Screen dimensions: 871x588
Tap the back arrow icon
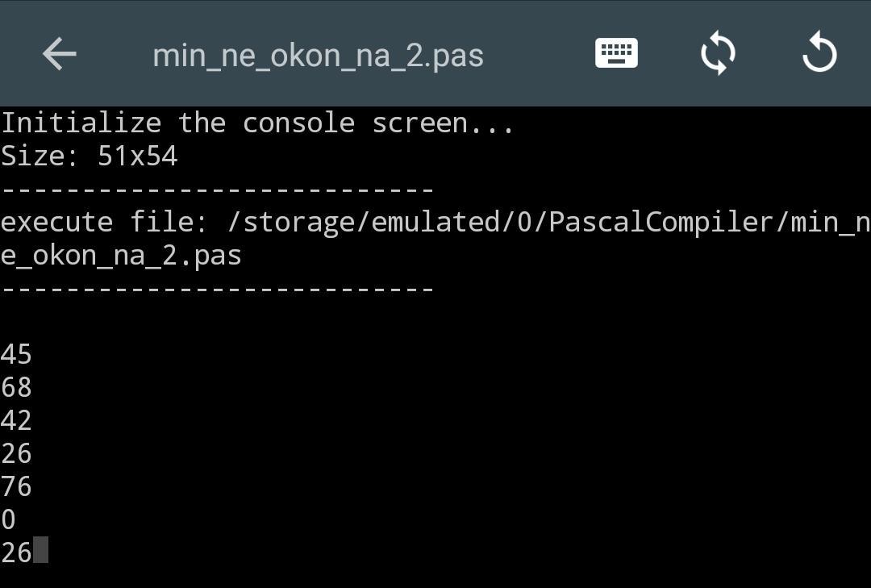(59, 55)
